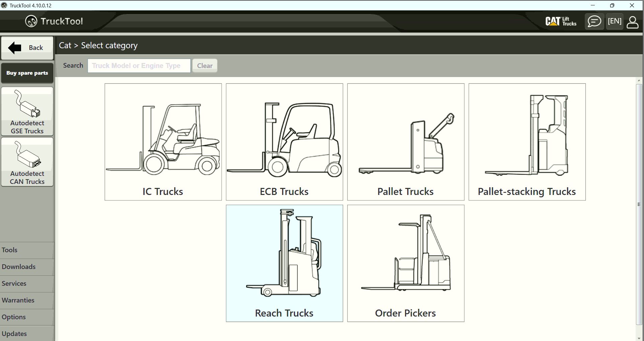Screen dimensions: 644x341
Task: Open the Pallet Trucks category
Action: tap(405, 142)
